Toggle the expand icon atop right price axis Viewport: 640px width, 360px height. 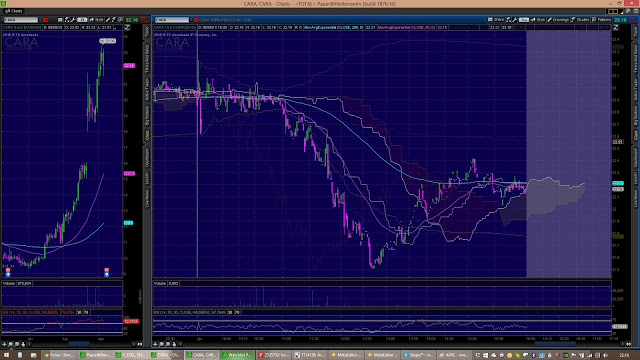tap(616, 27)
